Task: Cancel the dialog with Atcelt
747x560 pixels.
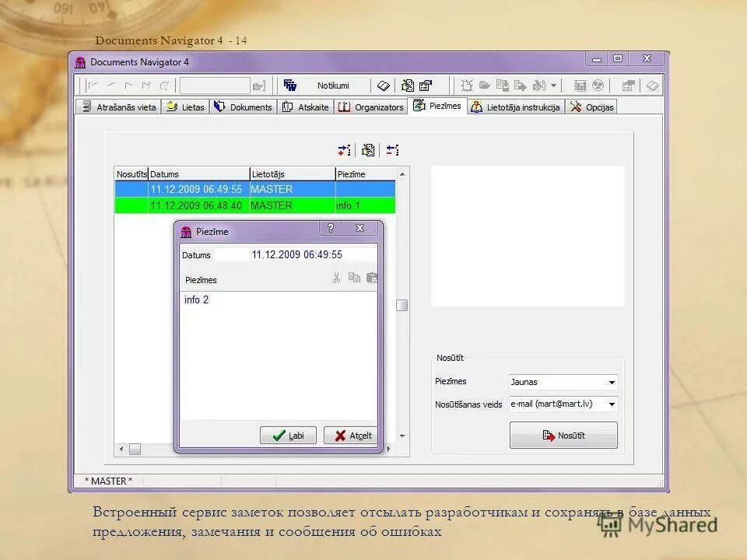Action: click(x=352, y=436)
